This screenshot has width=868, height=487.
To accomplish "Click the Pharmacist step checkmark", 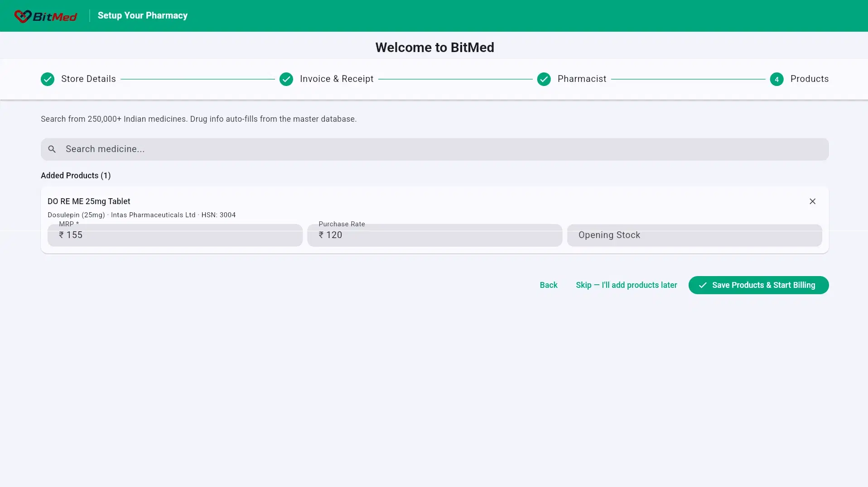I will pos(544,79).
